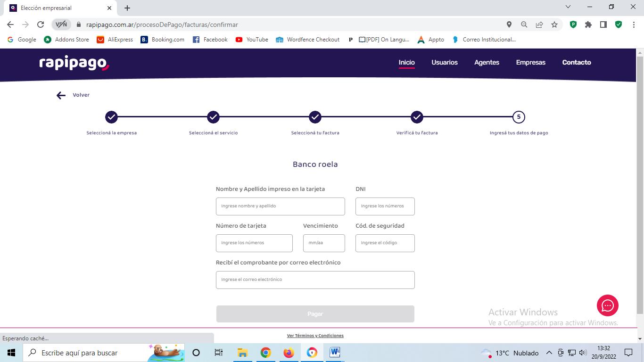Image resolution: width=644 pixels, height=362 pixels.
Task: Open the Usuarios menu item
Action: (x=444, y=62)
